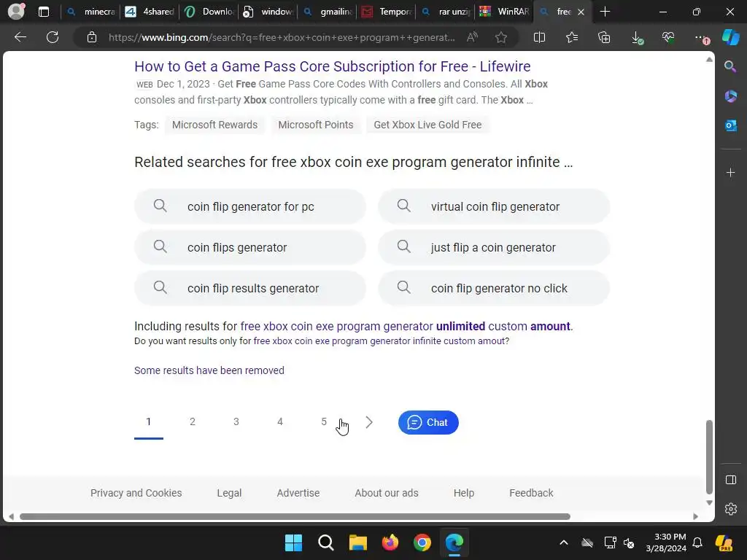Search only for infinite custom amout
This screenshot has height=560, width=747.
(x=381, y=341)
